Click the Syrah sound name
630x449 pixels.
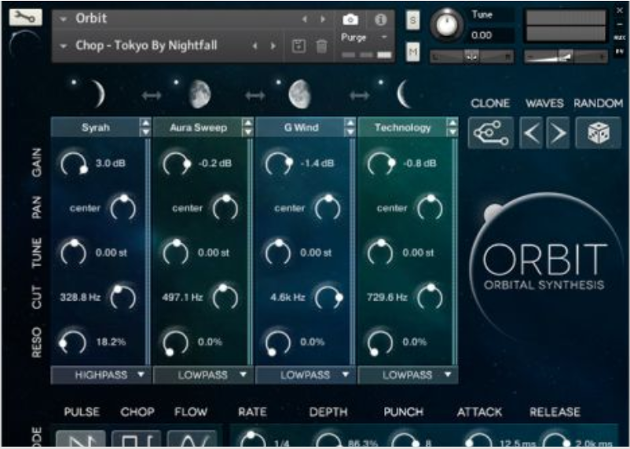click(x=96, y=128)
